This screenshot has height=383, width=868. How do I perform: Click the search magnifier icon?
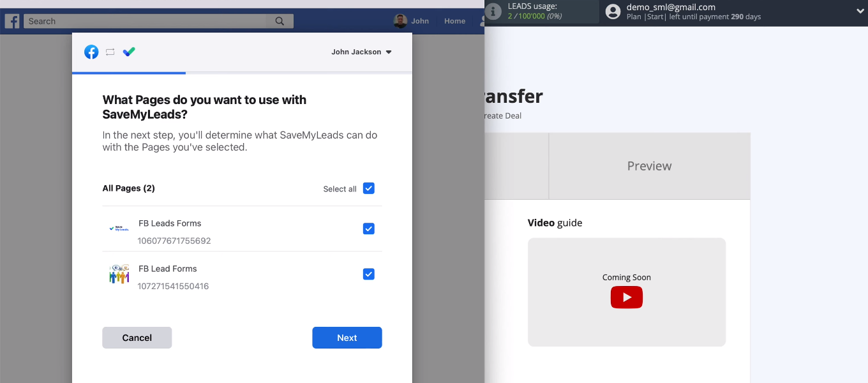point(280,21)
